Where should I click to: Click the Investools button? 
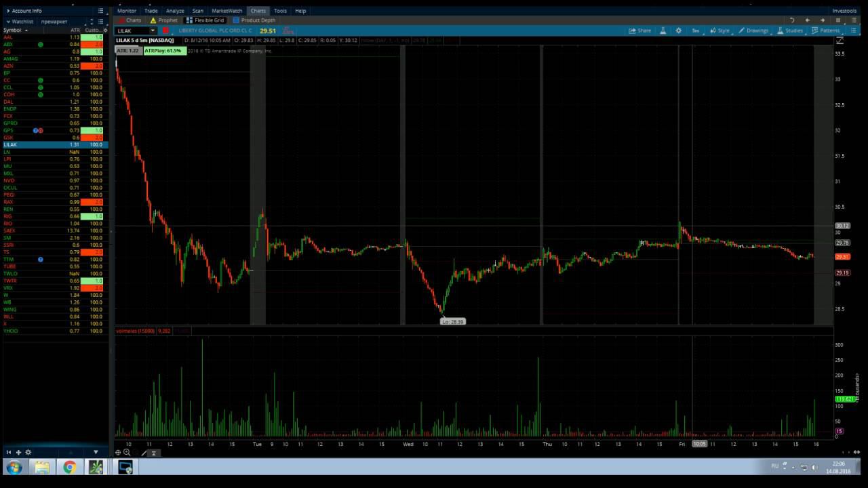tap(845, 11)
